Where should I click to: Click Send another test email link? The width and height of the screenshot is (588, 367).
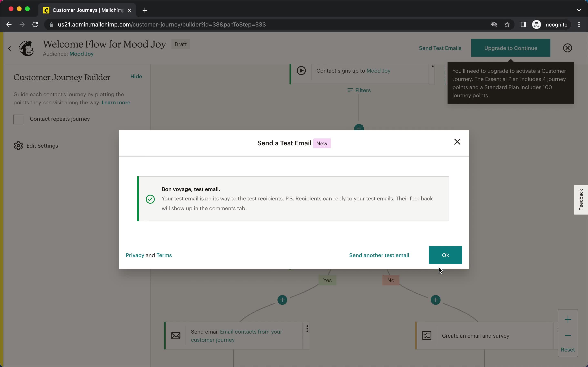pos(379,255)
